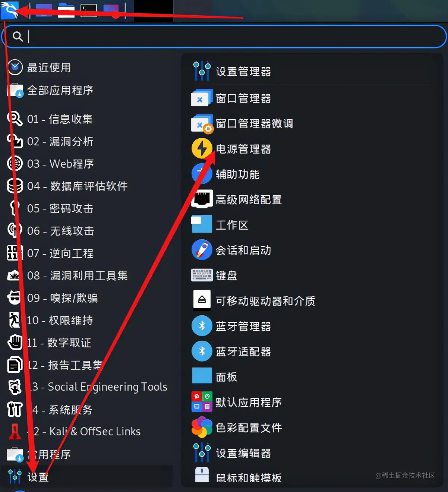The width and height of the screenshot is (448, 492).
Task: Select 01 - 信息收集 category
Action: point(86,119)
